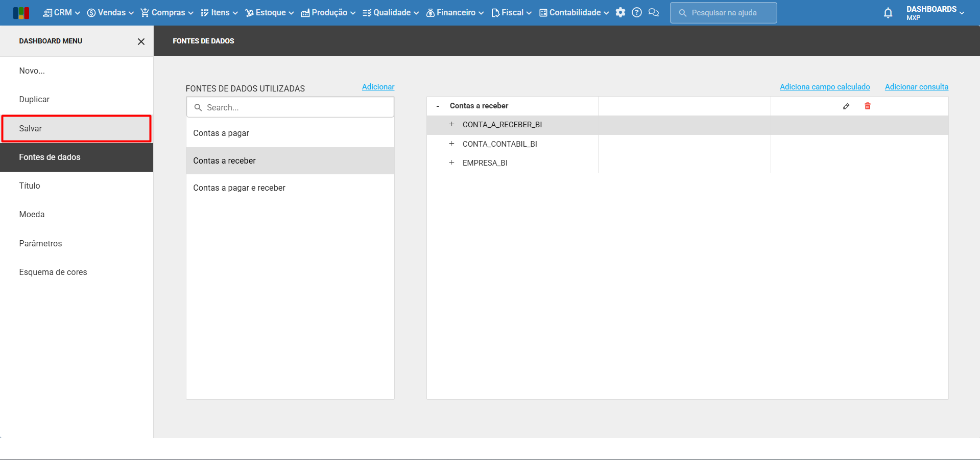
Task: Expand the CONTA_CONTABIL_BI node
Action: click(451, 144)
